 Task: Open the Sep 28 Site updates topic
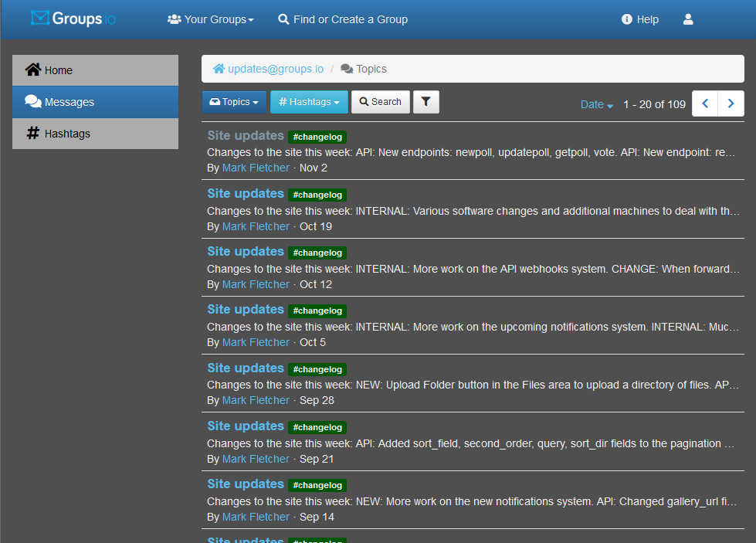click(x=246, y=368)
